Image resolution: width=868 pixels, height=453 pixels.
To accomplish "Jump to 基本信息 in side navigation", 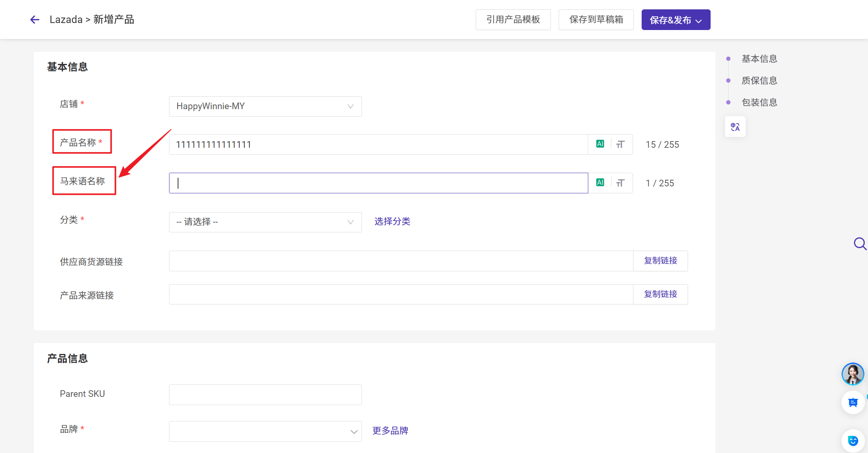I will (759, 59).
